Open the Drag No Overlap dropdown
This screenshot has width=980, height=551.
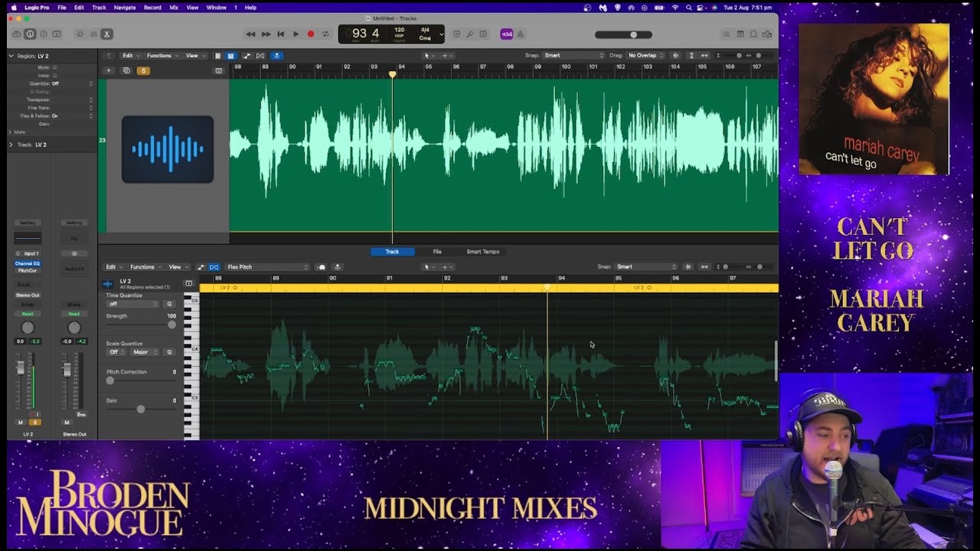click(646, 56)
